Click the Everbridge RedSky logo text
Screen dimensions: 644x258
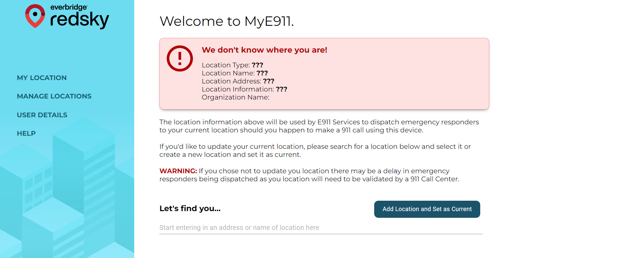[80, 16]
